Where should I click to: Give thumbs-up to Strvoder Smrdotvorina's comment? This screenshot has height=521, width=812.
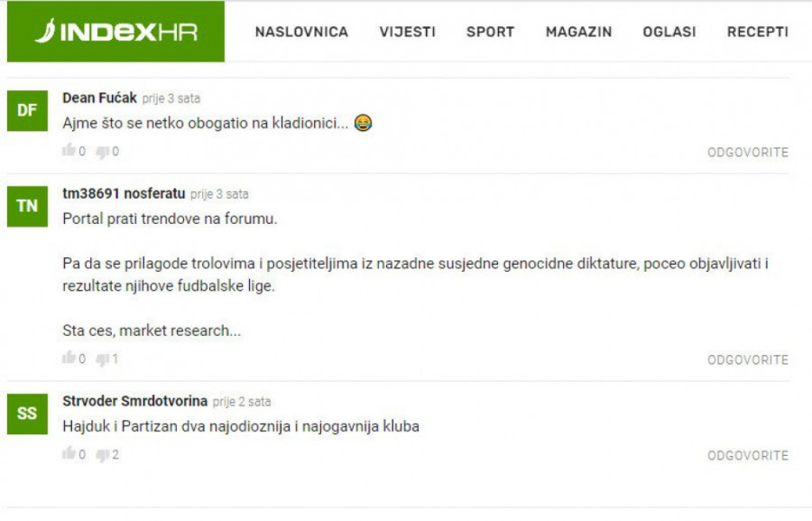click(x=69, y=453)
